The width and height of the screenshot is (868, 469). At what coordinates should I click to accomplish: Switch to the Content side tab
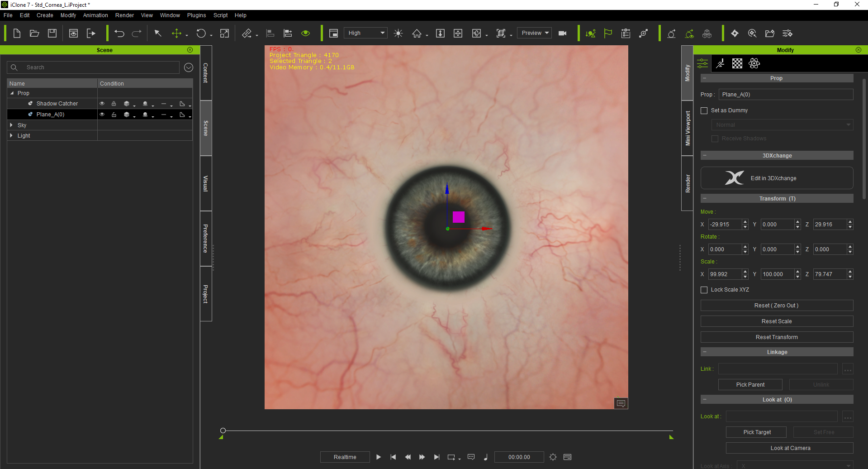click(x=206, y=73)
